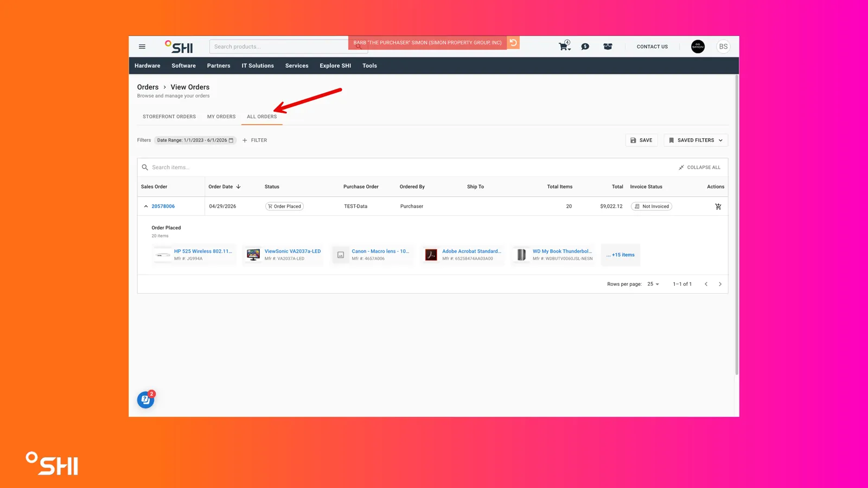
Task: Open WD My Book Thunderbolt product
Action: click(562, 252)
